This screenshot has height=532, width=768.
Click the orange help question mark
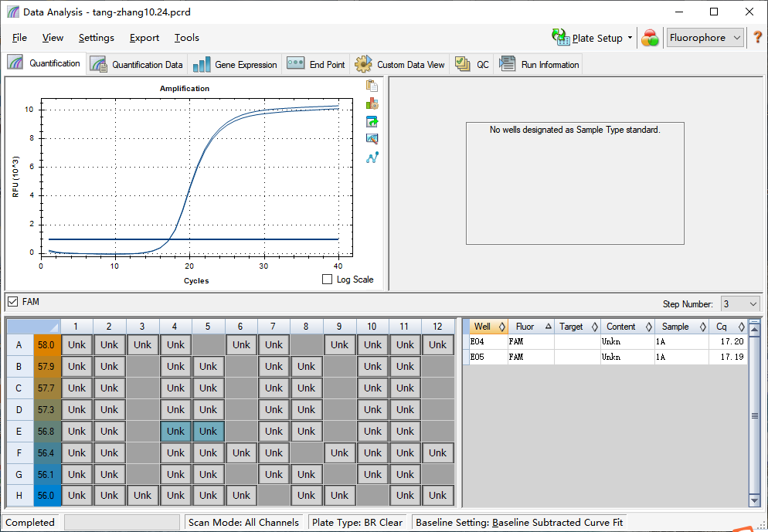coord(757,37)
